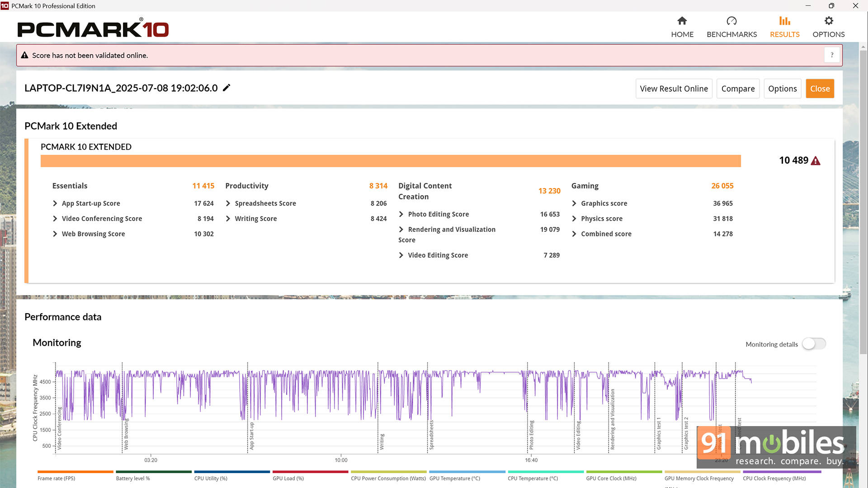Open the Home icon in navigation
This screenshot has height=488, width=868.
[x=682, y=21]
